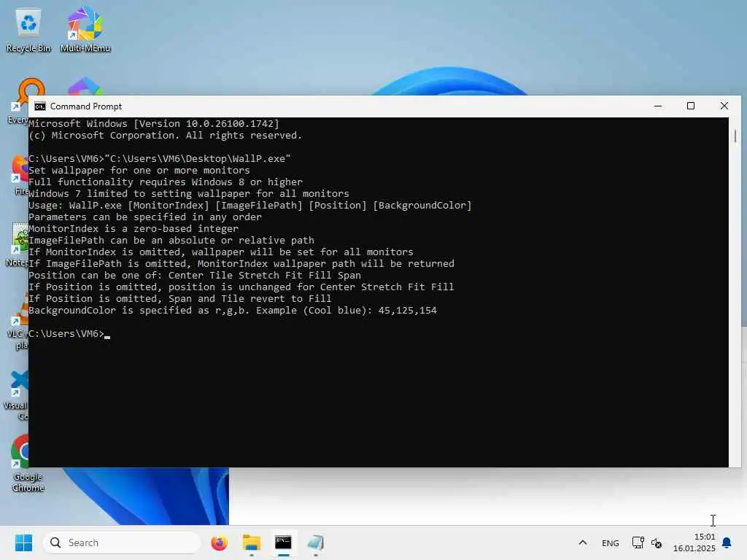
Task: Open clock showing 15:01 16.01.2025
Action: (x=694, y=542)
